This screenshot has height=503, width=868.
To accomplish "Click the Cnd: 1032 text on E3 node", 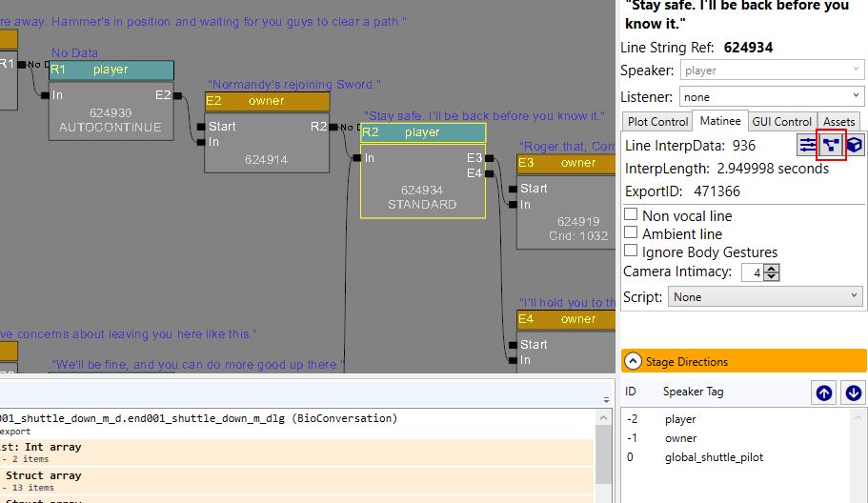I will tap(578, 236).
